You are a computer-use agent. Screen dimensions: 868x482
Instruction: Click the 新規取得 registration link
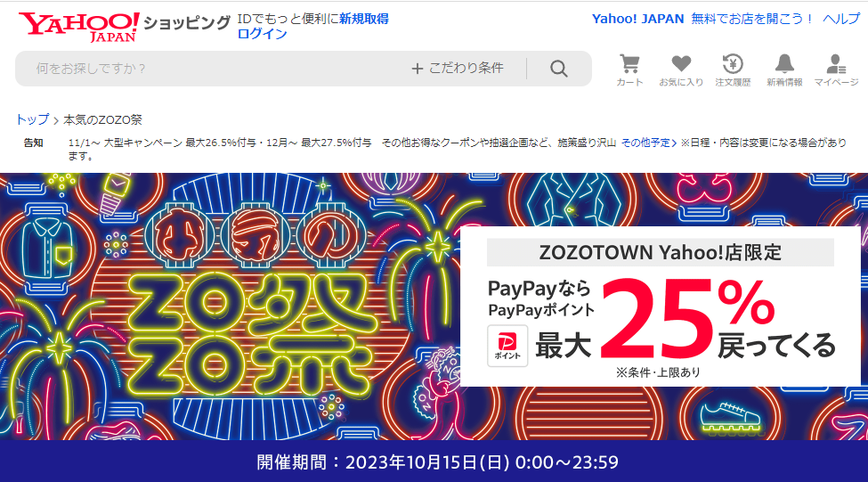point(364,19)
